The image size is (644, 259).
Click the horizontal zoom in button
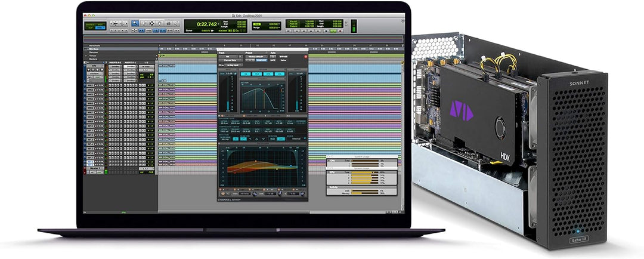(126, 23)
